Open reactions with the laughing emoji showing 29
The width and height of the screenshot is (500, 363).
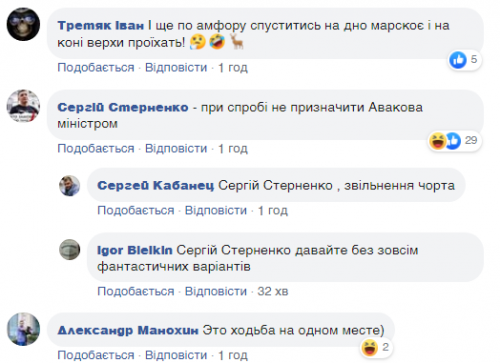point(437,141)
